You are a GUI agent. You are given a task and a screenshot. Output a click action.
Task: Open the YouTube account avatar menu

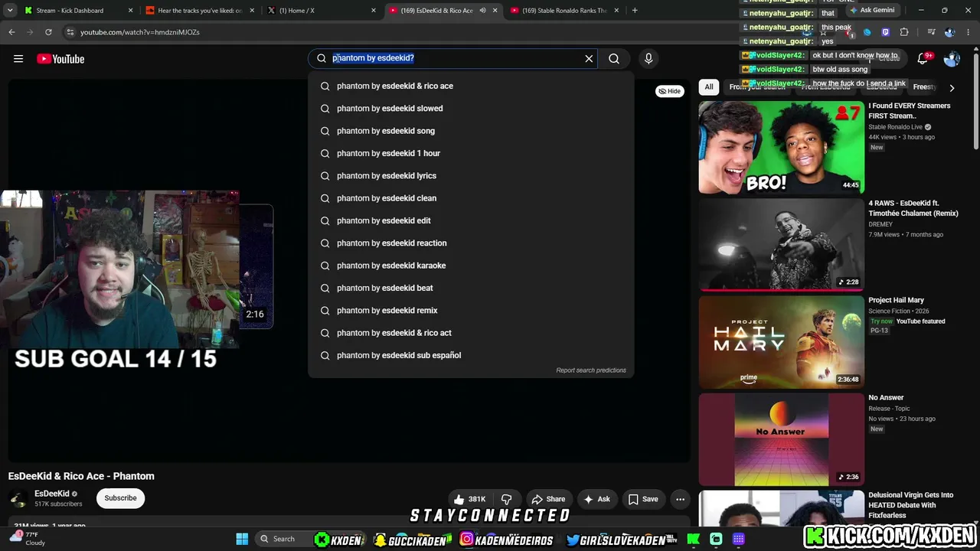point(952,59)
